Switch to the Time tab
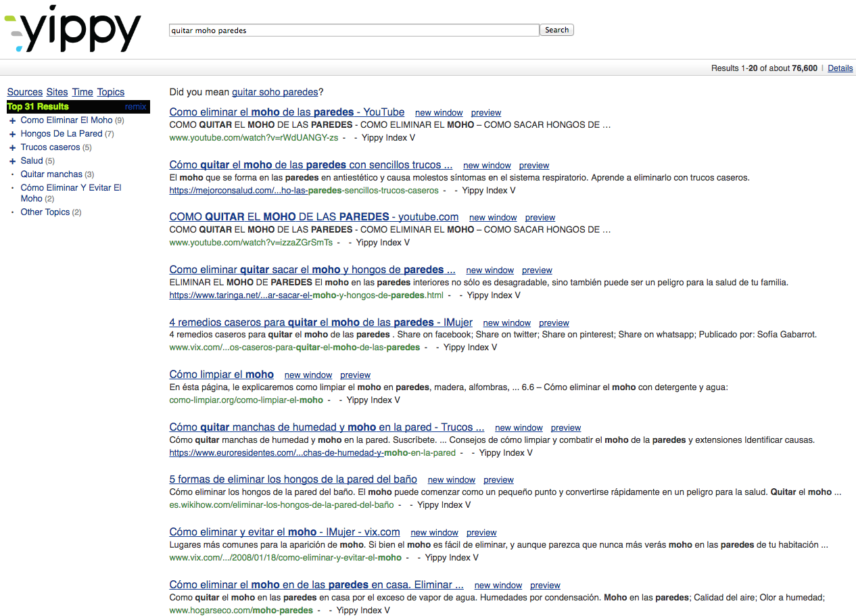This screenshot has height=616, width=856. click(x=82, y=92)
